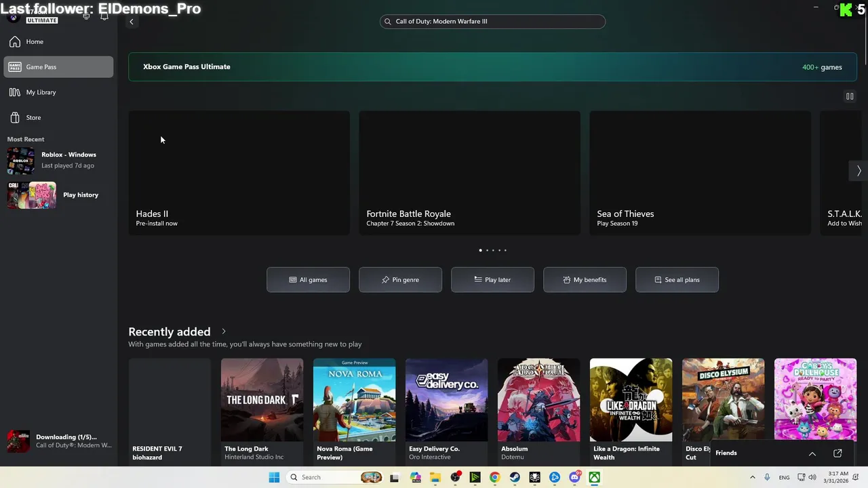The image size is (868, 488).
Task: Advance the featured carousel with the right arrow
Action: point(859,171)
